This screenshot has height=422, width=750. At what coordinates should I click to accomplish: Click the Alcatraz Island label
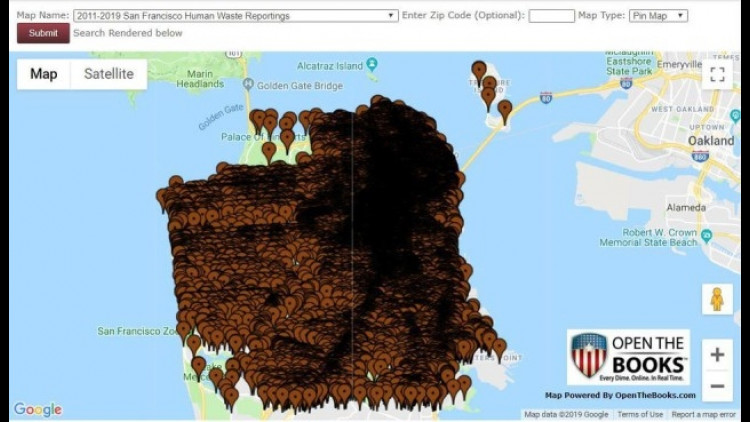[x=330, y=66]
